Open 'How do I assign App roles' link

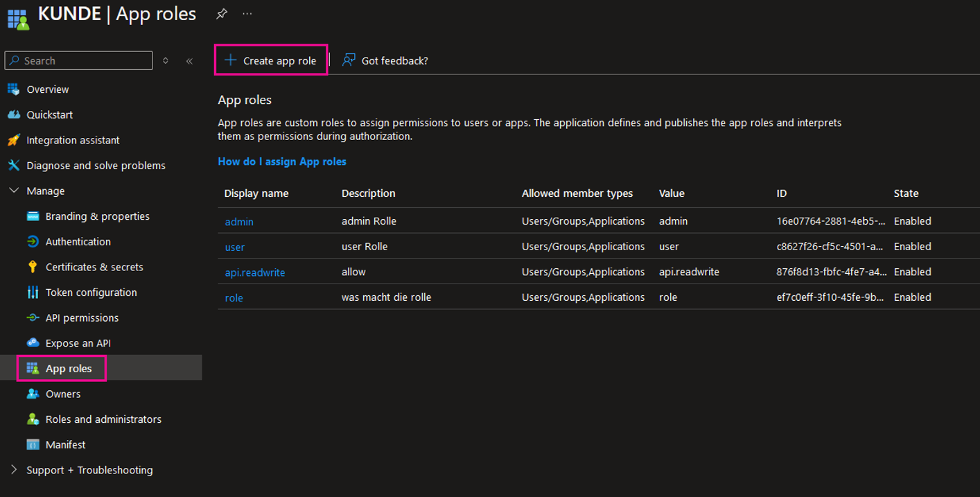point(282,162)
